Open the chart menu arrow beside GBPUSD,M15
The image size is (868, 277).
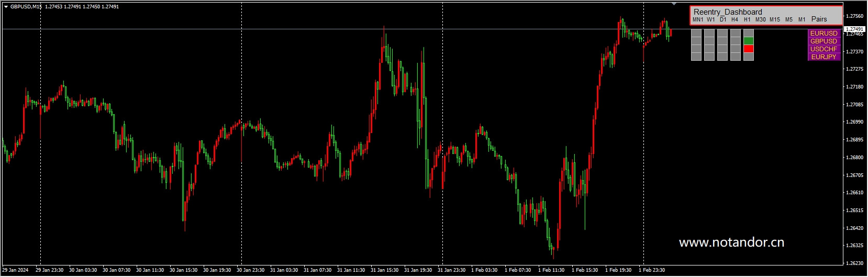tap(6, 7)
